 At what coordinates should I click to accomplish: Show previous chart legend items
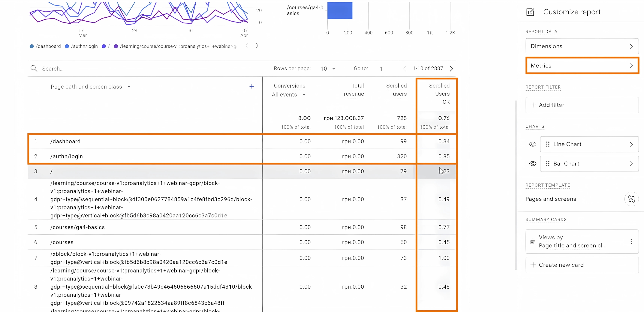(247, 46)
